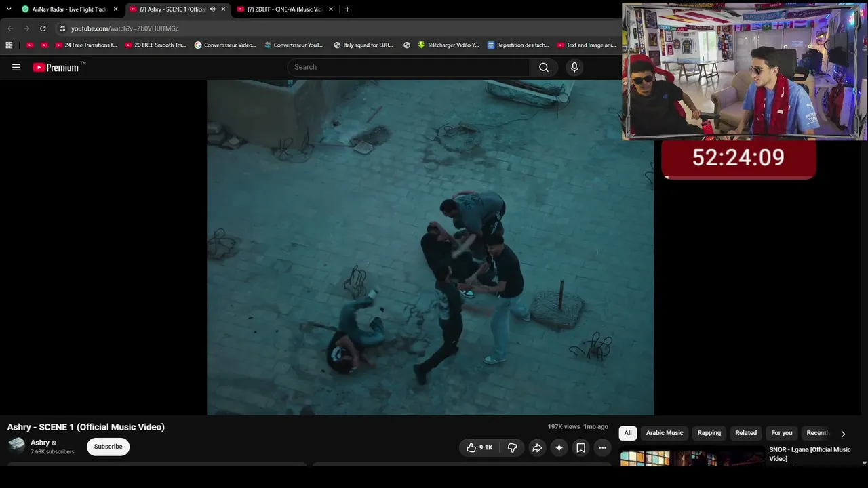868x488 pixels.
Task: Select the Recently uploaded filter chip
Action: point(817,433)
